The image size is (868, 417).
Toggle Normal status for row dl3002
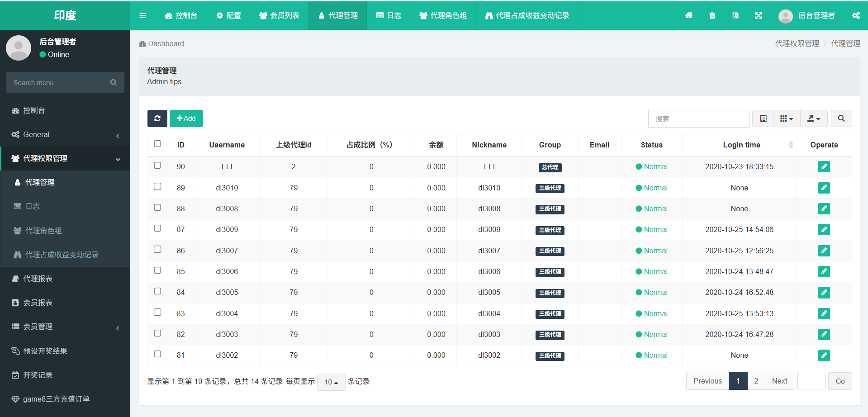point(651,355)
